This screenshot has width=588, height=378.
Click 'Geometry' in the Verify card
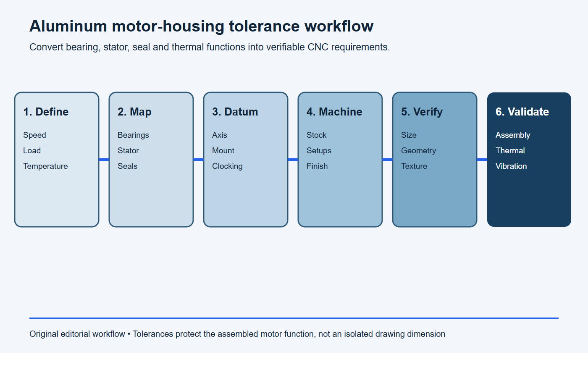point(418,150)
